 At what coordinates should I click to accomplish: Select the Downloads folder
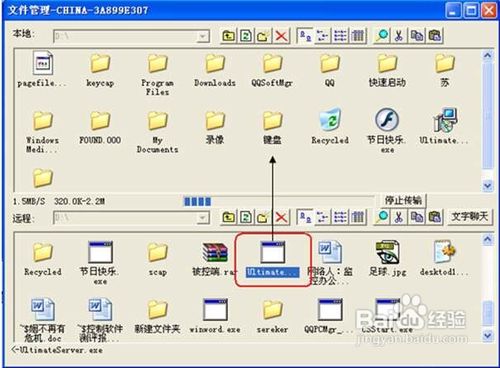(x=215, y=71)
